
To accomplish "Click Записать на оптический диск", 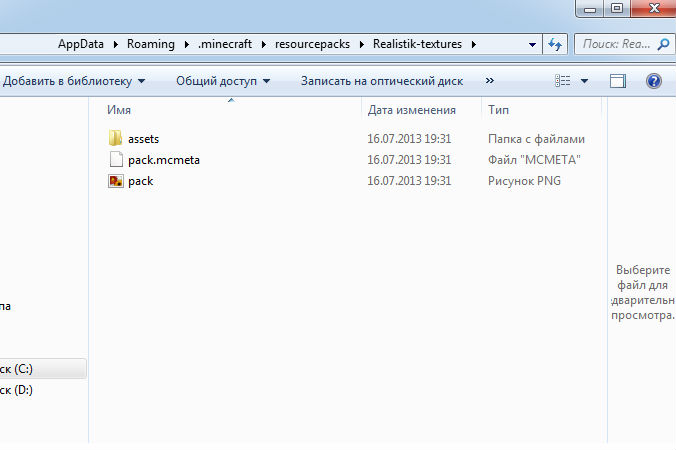I will pos(382,81).
